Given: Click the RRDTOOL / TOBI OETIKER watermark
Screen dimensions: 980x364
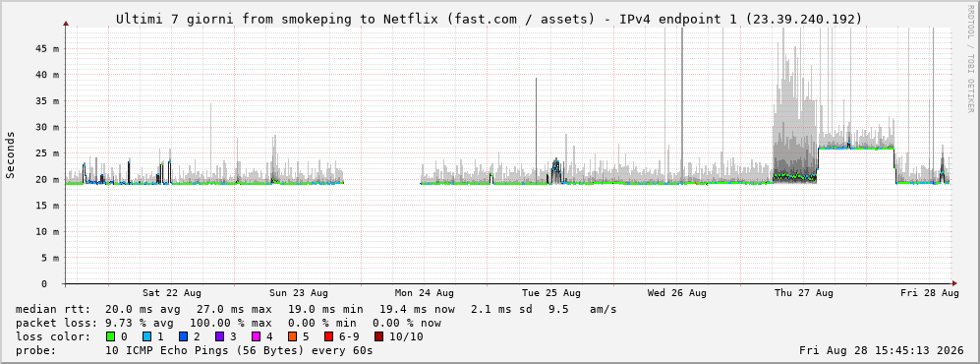Looking at the screenshot, I should click(x=970, y=59).
